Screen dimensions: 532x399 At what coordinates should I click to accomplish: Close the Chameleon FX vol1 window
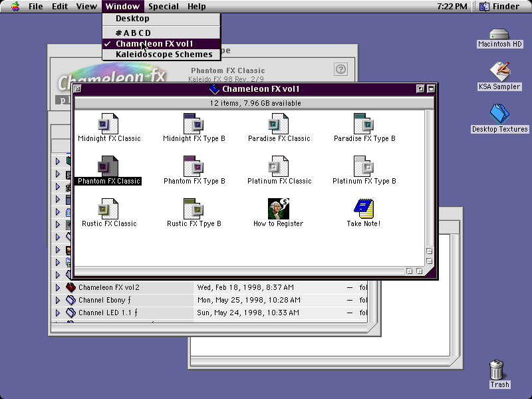click(78, 89)
